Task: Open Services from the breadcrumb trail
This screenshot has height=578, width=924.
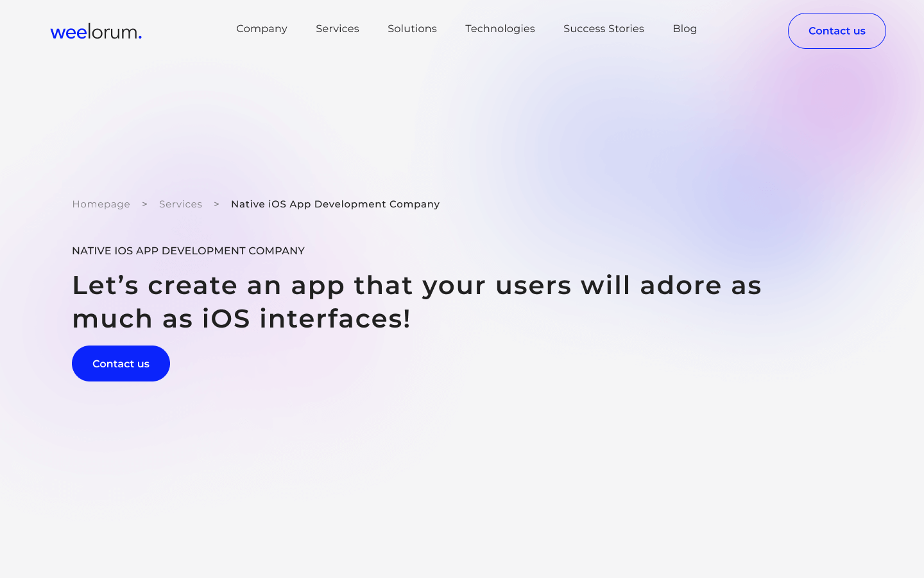Action: pos(180,204)
